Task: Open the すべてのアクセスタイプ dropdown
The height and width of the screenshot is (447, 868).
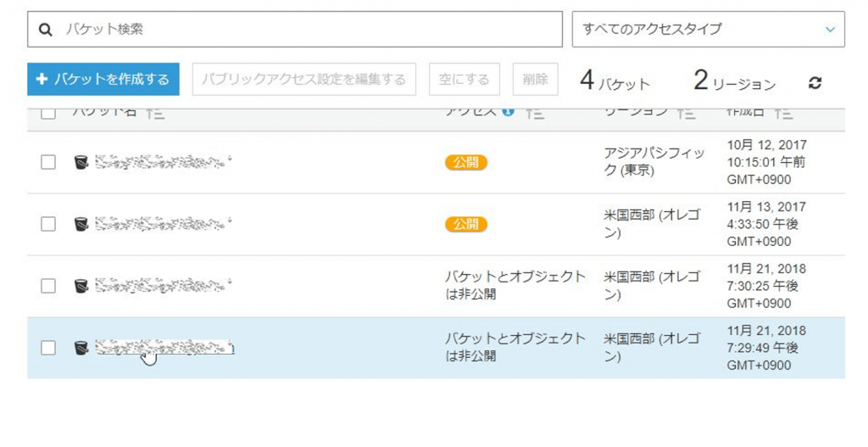Action: coord(708,29)
